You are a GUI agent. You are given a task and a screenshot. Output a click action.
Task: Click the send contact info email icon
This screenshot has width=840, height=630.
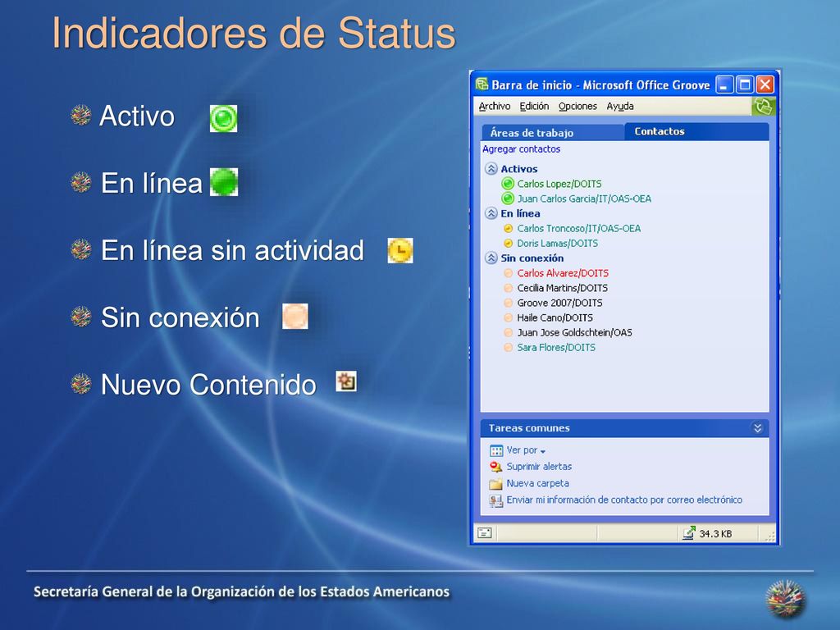pyautogui.click(x=496, y=500)
